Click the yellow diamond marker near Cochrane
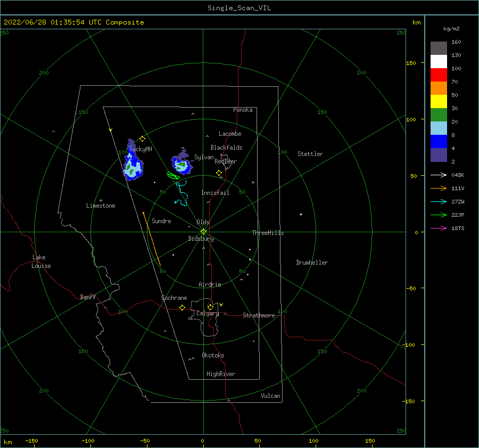The image size is (479, 448). click(x=183, y=308)
